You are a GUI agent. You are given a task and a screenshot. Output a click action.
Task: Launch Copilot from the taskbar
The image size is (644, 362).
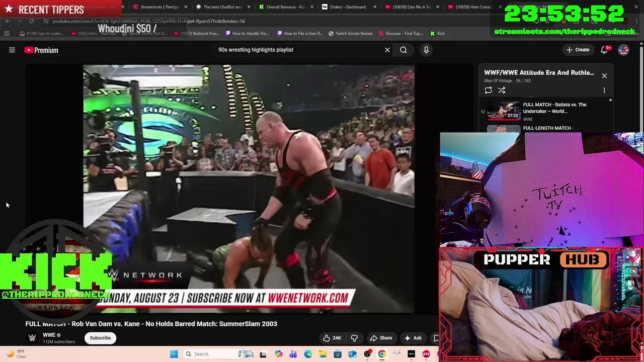click(x=278, y=354)
